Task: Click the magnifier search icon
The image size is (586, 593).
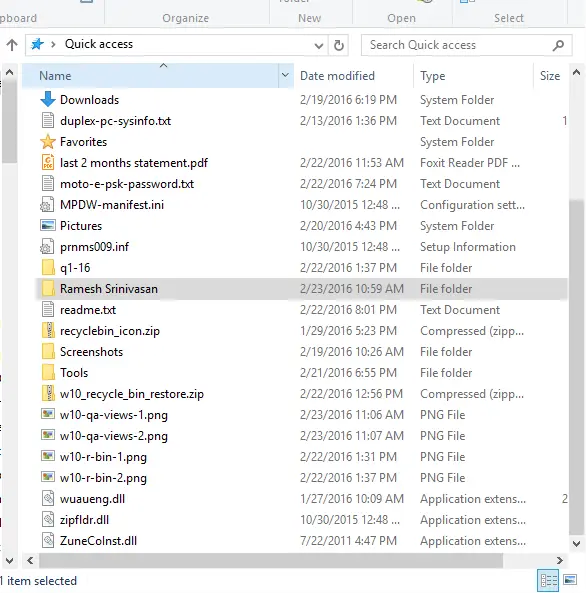Action: (x=558, y=45)
